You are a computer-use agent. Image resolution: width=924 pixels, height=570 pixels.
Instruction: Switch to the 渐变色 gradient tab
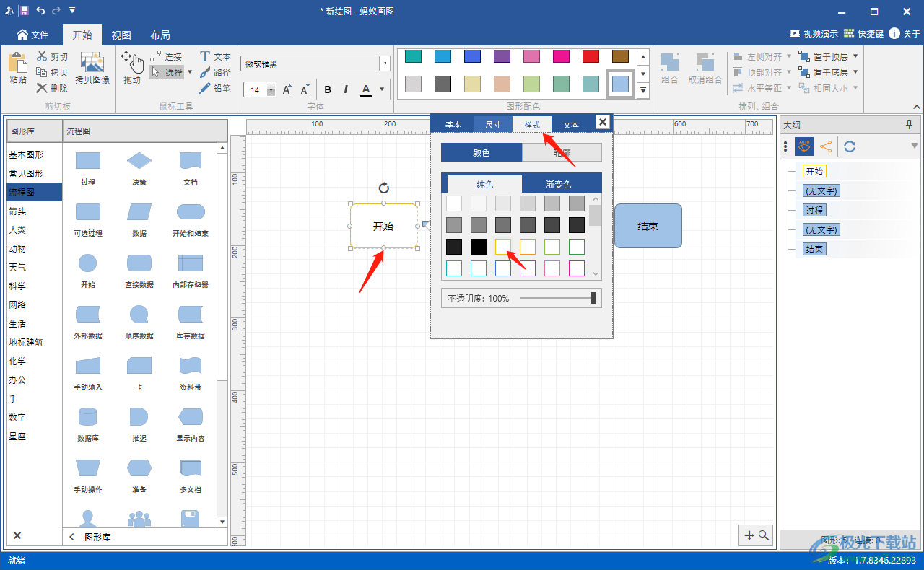click(x=559, y=185)
